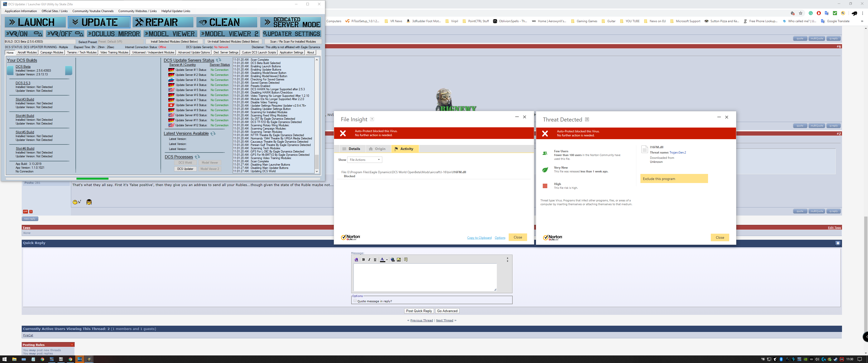Open Chrome three-dot menu
This screenshot has height=363, width=868.
(x=862, y=13)
